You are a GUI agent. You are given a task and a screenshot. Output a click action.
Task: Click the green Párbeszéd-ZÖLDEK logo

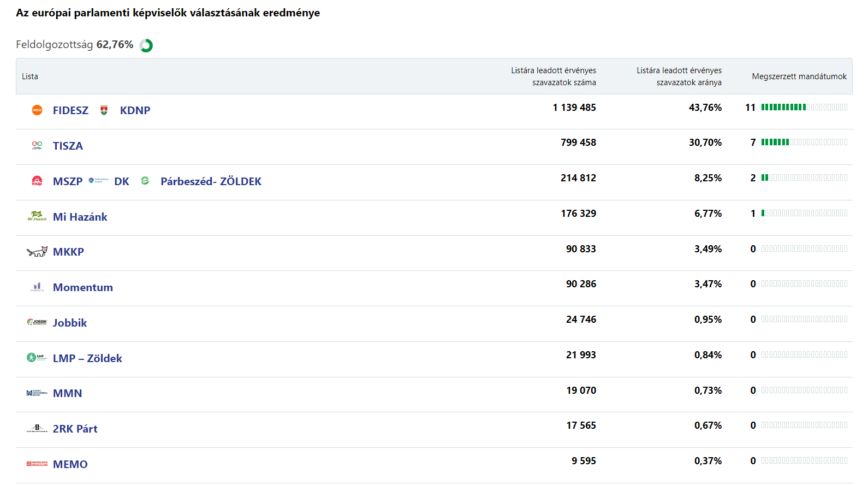[145, 180]
